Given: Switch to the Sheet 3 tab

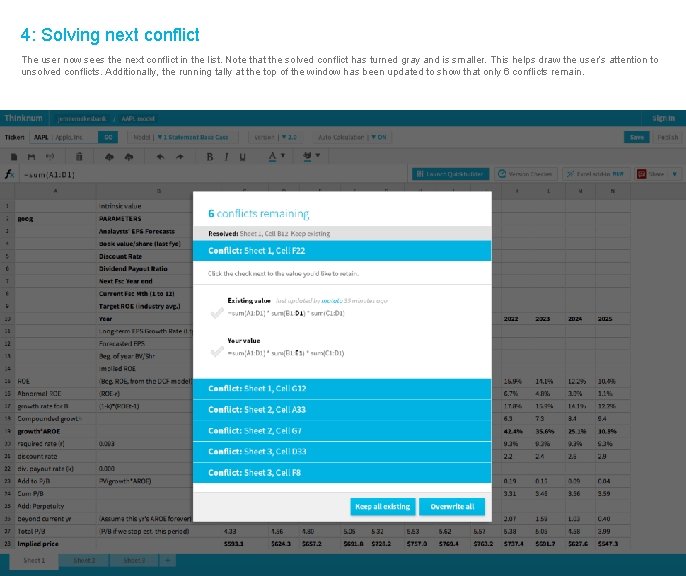Looking at the screenshot, I should [x=134, y=560].
